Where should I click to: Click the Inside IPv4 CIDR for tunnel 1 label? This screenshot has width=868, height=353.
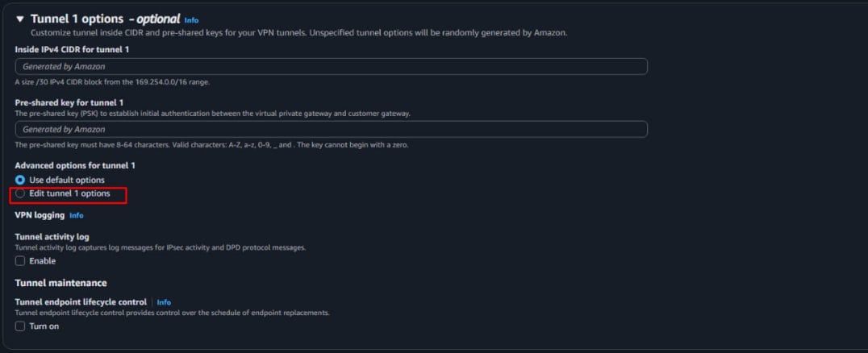tap(72, 49)
